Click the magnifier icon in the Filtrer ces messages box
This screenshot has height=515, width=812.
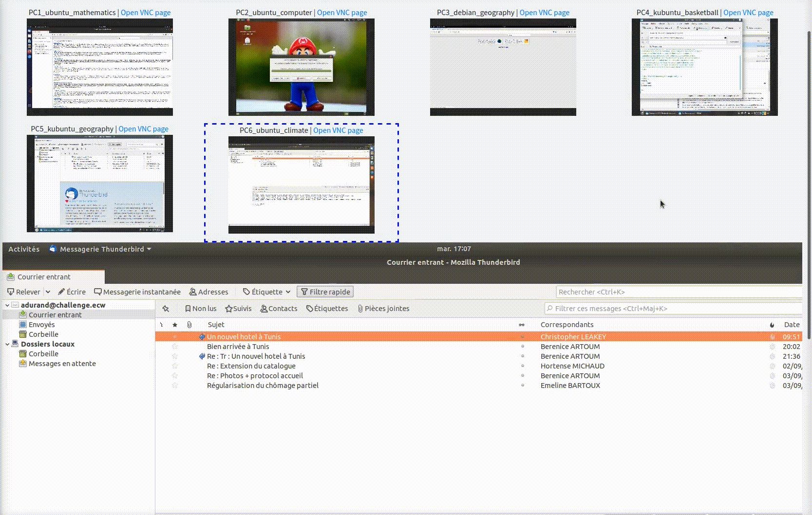[550, 309]
